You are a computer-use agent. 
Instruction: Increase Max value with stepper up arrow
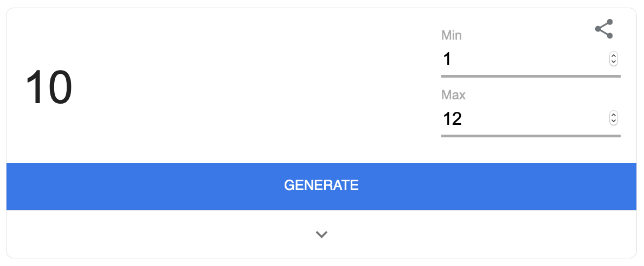click(x=613, y=115)
